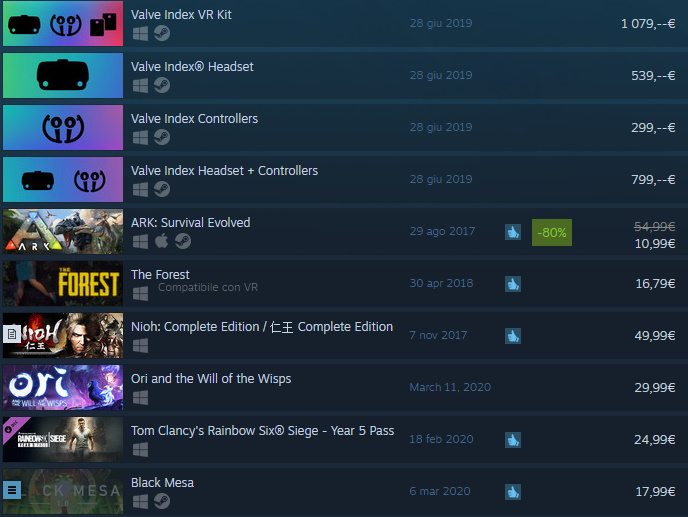Click the document icon on Nioh thumbnail
Viewport: 688px width, 517px height.
tap(12, 334)
